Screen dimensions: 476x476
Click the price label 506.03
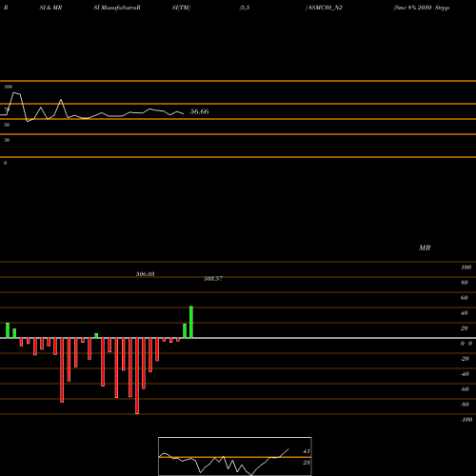pyautogui.click(x=146, y=274)
